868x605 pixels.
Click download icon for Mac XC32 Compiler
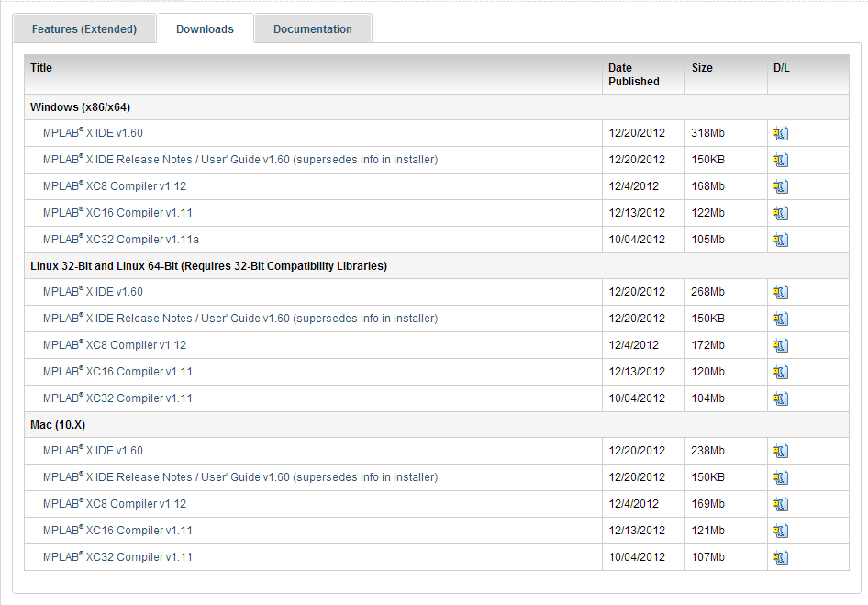781,558
